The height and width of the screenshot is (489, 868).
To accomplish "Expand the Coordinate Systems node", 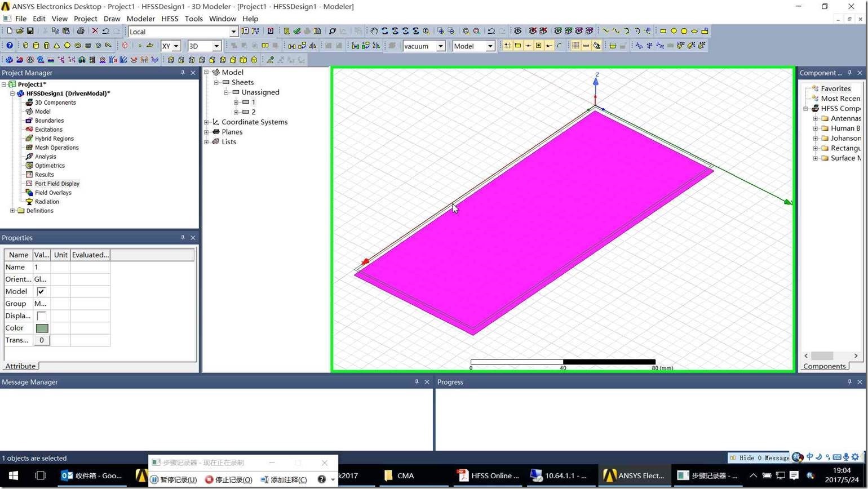I will tap(206, 122).
